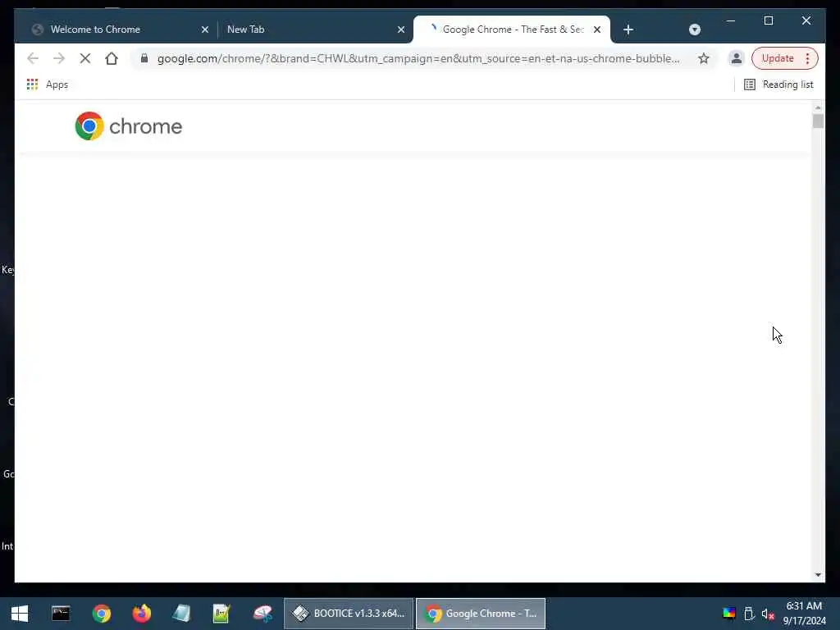Open the colorful display tray icon
Screen dimensions: 840x630
(729, 614)
